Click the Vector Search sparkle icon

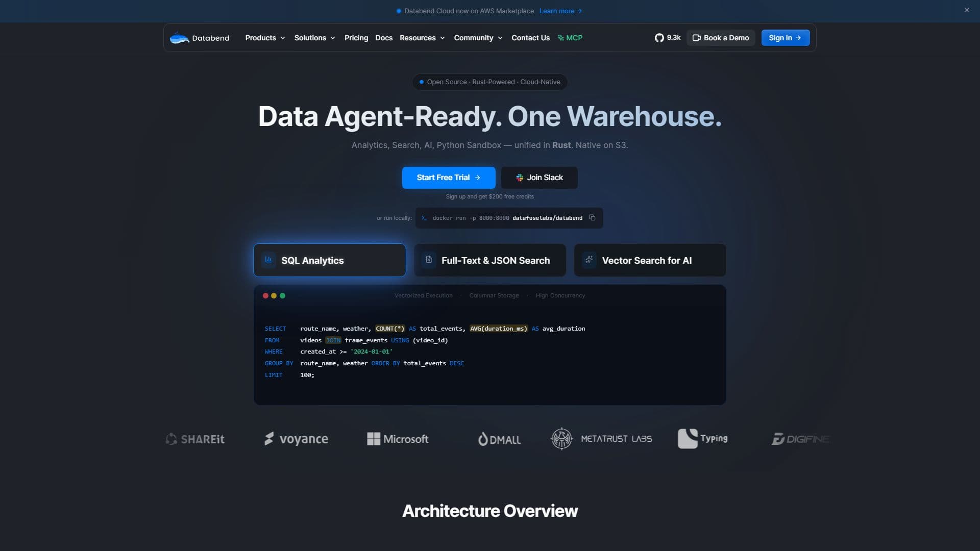tap(589, 260)
